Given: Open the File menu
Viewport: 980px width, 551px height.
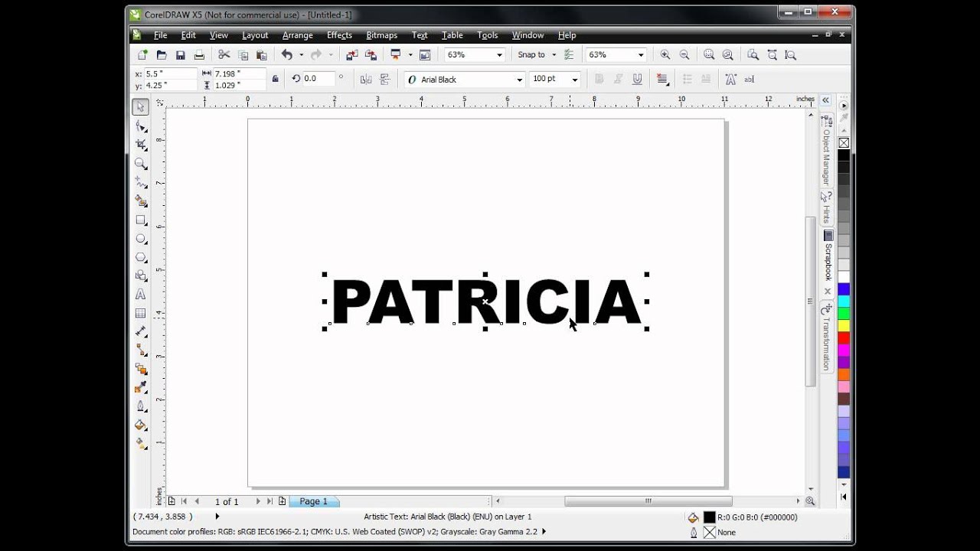Looking at the screenshot, I should tap(160, 35).
